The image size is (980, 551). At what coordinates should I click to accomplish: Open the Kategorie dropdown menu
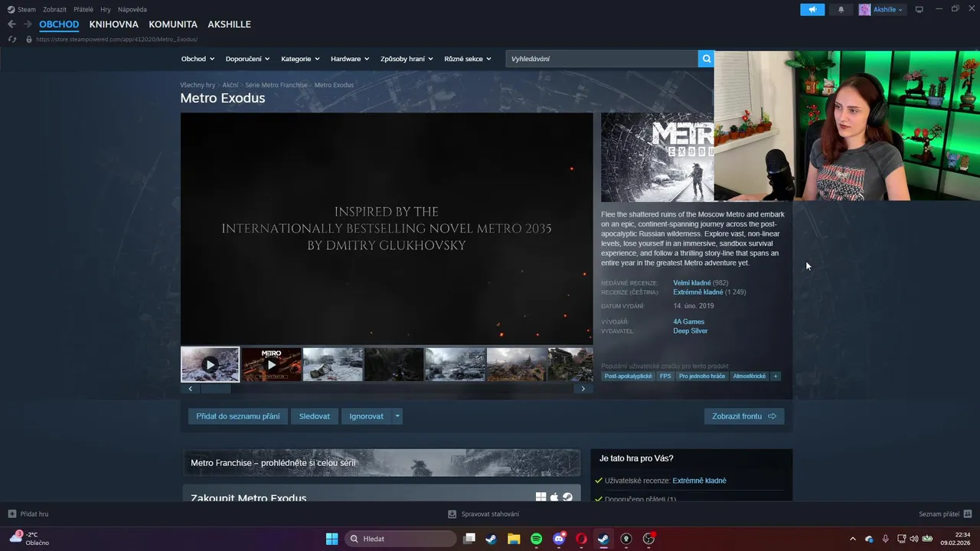300,59
